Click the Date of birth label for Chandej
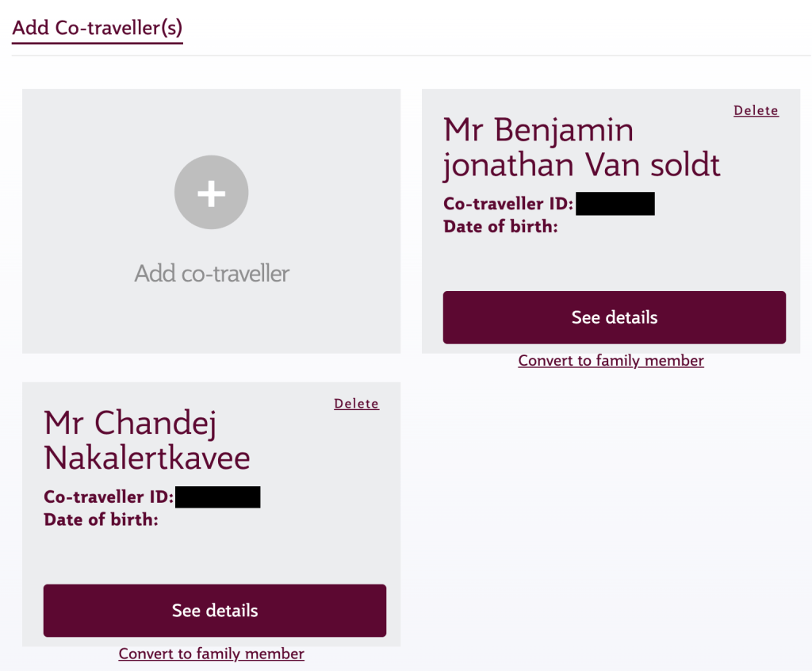 101,520
